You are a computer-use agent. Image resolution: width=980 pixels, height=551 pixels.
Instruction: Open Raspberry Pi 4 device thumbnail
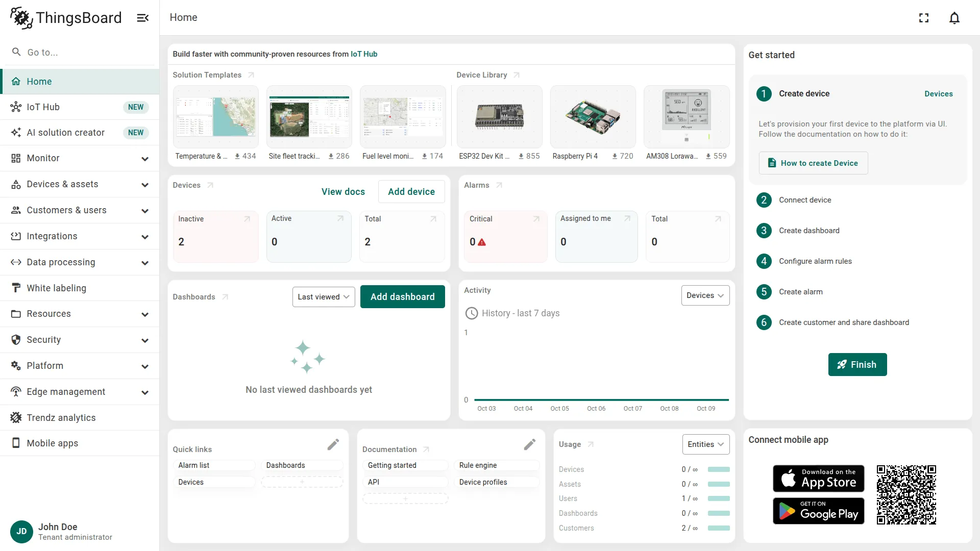[593, 117]
